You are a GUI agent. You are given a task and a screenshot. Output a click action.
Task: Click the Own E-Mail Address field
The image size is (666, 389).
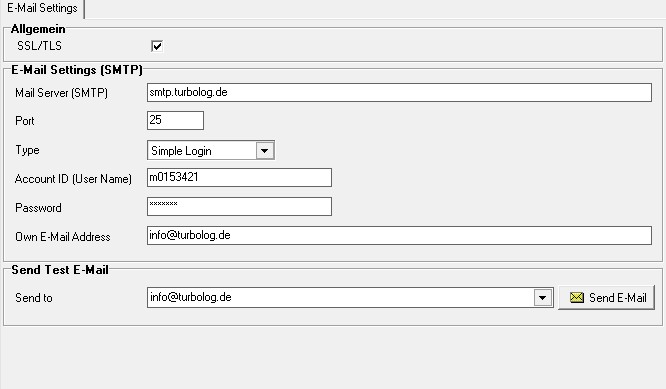(x=399, y=235)
